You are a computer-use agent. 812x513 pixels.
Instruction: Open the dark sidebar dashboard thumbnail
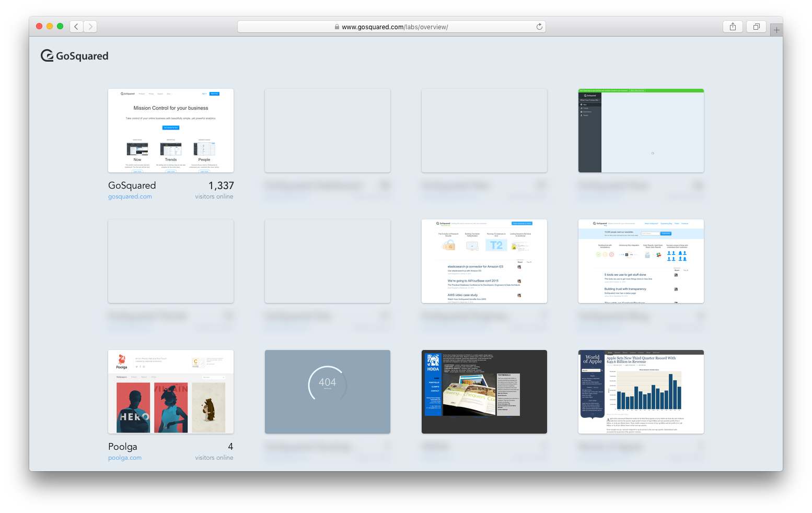pyautogui.click(x=641, y=131)
